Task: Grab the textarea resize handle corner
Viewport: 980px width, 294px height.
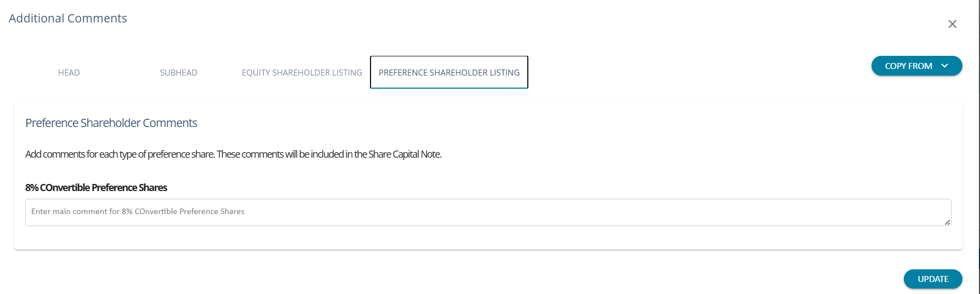Action: tap(947, 222)
